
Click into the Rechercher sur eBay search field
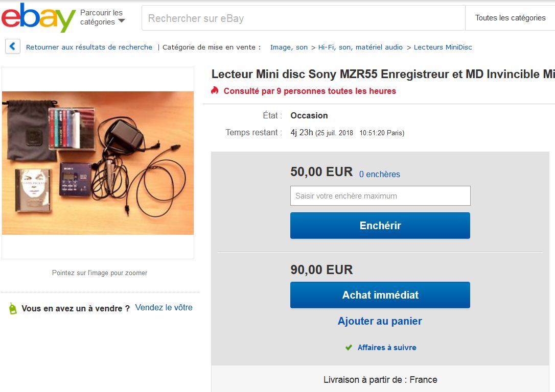(304, 18)
